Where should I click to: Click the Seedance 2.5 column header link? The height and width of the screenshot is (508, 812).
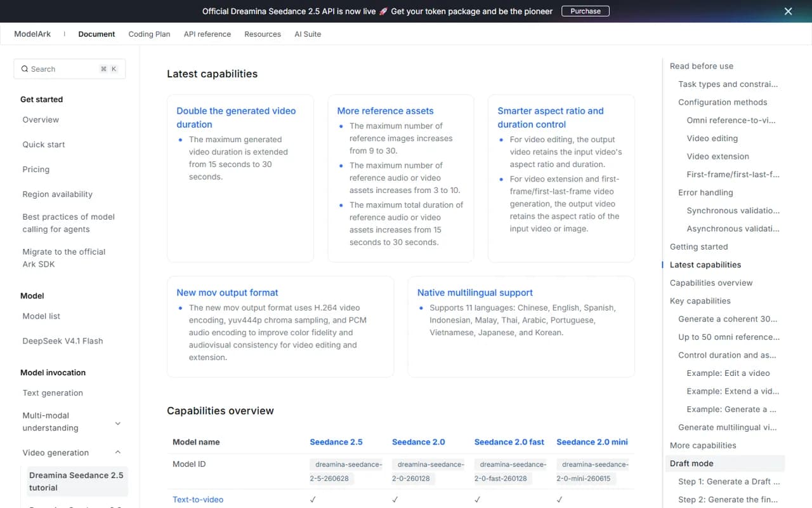tap(336, 442)
